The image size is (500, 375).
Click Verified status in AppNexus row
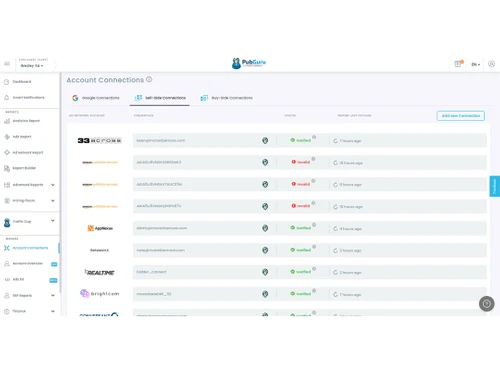click(x=301, y=228)
